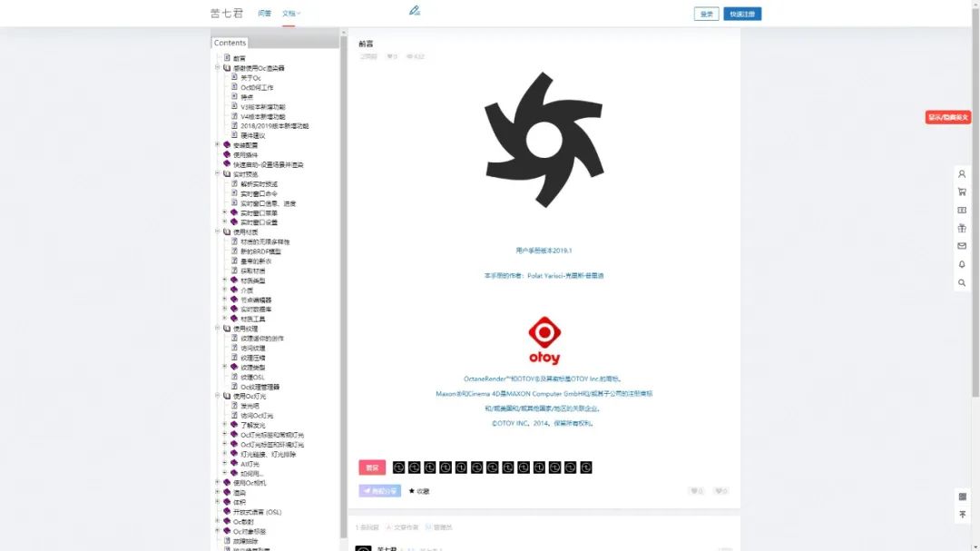Image resolution: width=980 pixels, height=551 pixels.
Task: Click the Maxon Cinema 4D trademark line
Action: click(x=544, y=393)
